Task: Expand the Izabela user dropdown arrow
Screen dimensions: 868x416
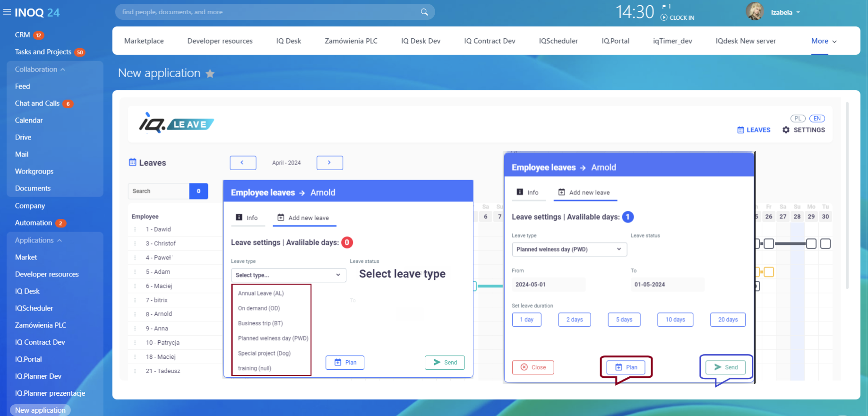Action: 798,12
